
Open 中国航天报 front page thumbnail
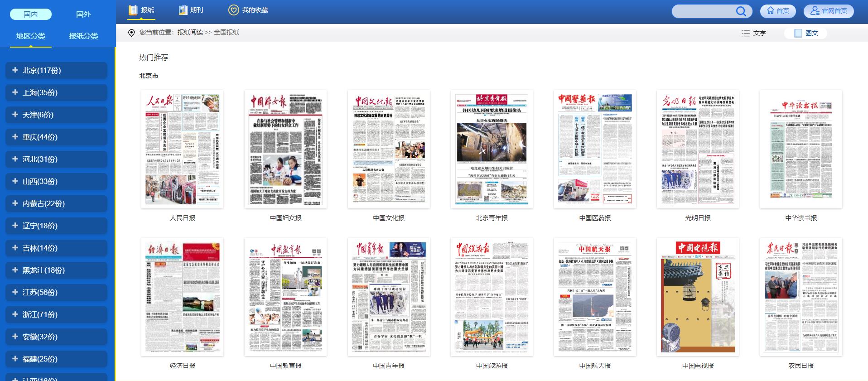[595, 297]
